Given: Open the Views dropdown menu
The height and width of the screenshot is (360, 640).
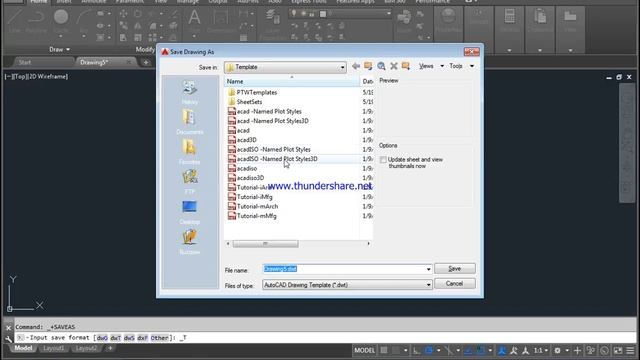Looking at the screenshot, I should click(431, 66).
